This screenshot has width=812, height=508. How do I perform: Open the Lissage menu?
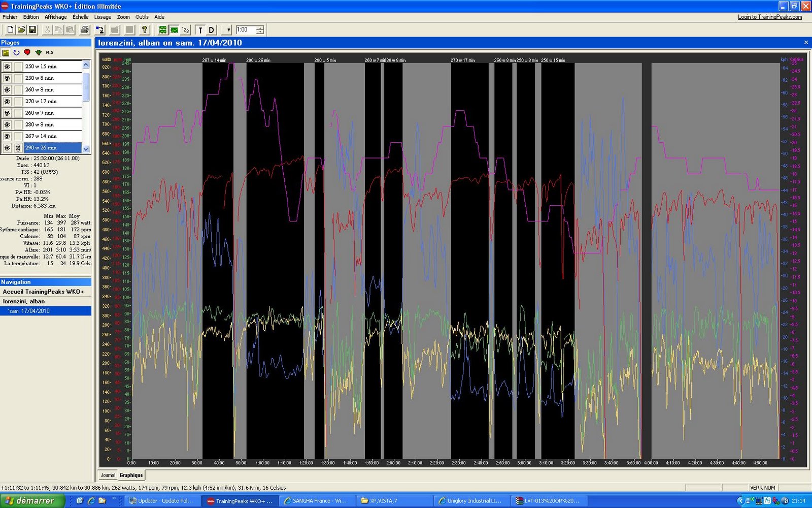point(103,17)
